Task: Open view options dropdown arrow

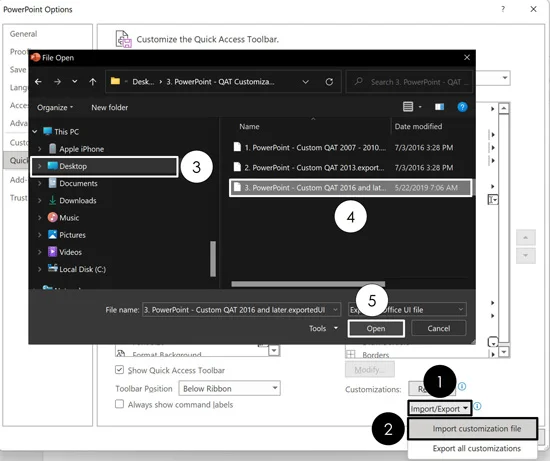Action: pos(420,107)
